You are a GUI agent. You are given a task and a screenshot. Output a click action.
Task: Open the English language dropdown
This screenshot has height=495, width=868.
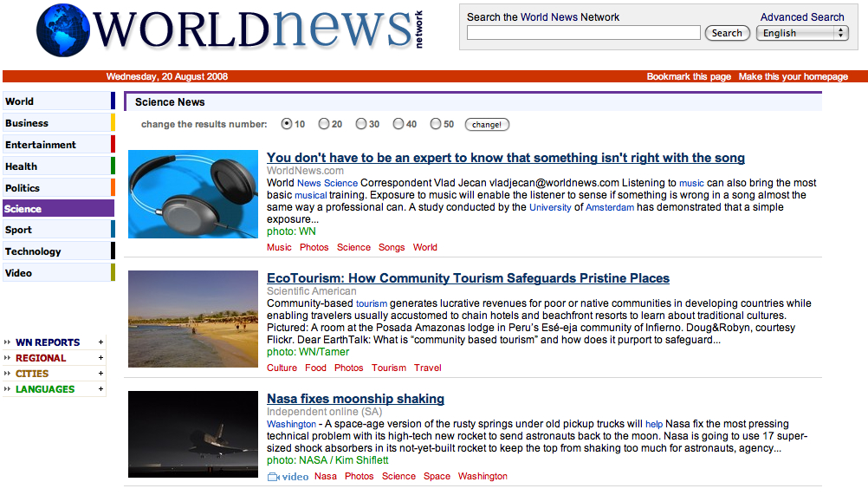click(x=803, y=33)
